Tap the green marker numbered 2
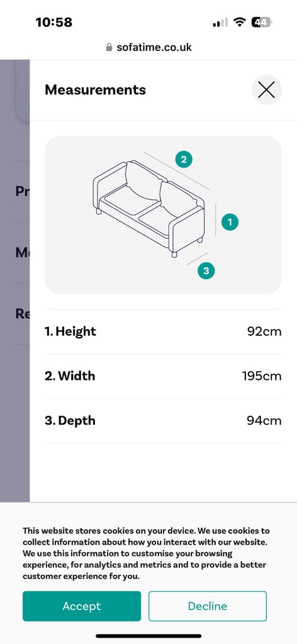The image size is (297, 644). [184, 159]
